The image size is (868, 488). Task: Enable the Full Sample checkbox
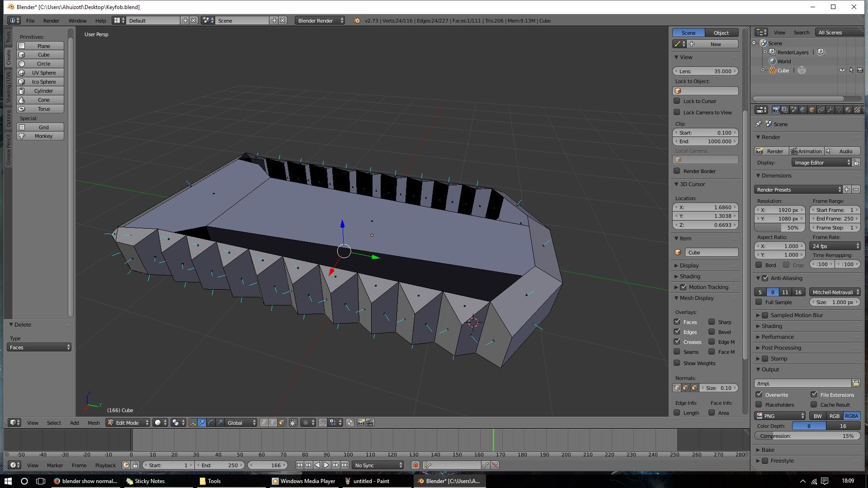pyautogui.click(x=759, y=302)
